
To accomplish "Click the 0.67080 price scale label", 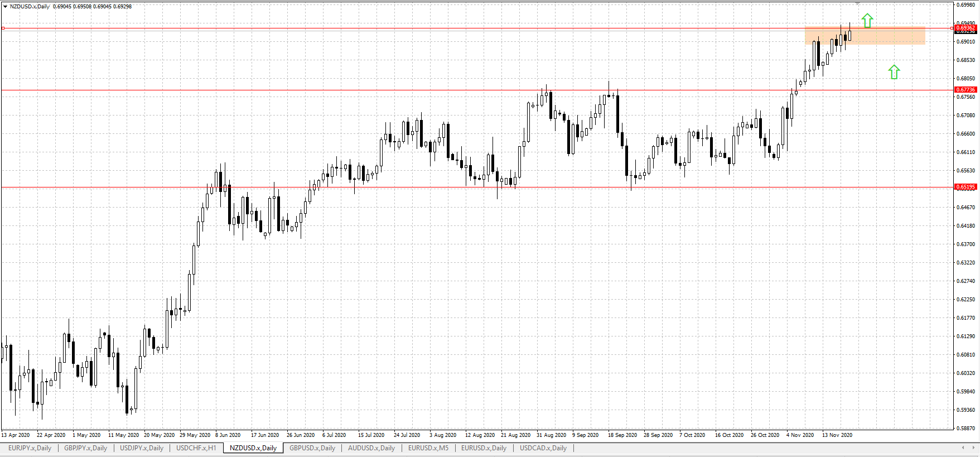I will [965, 116].
